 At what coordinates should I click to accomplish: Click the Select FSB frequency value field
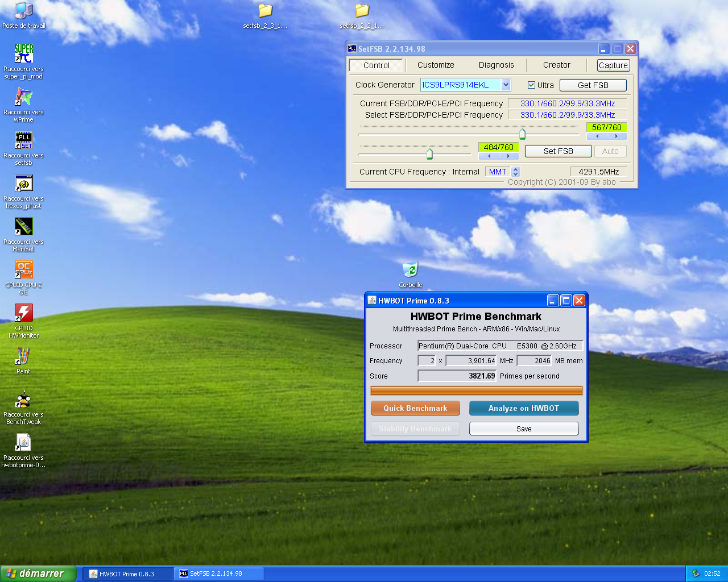pos(567,115)
